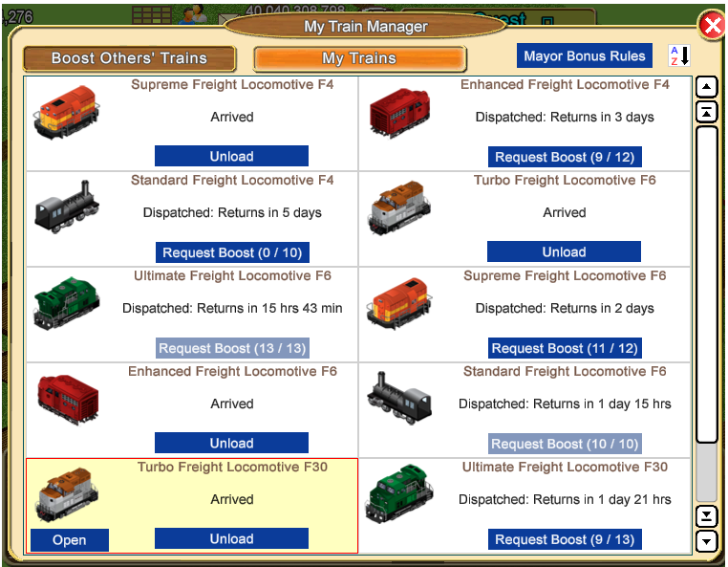Open the Turbo Freight Locomotive F30
Screen dimensions: 728x567
pyautogui.click(x=70, y=540)
